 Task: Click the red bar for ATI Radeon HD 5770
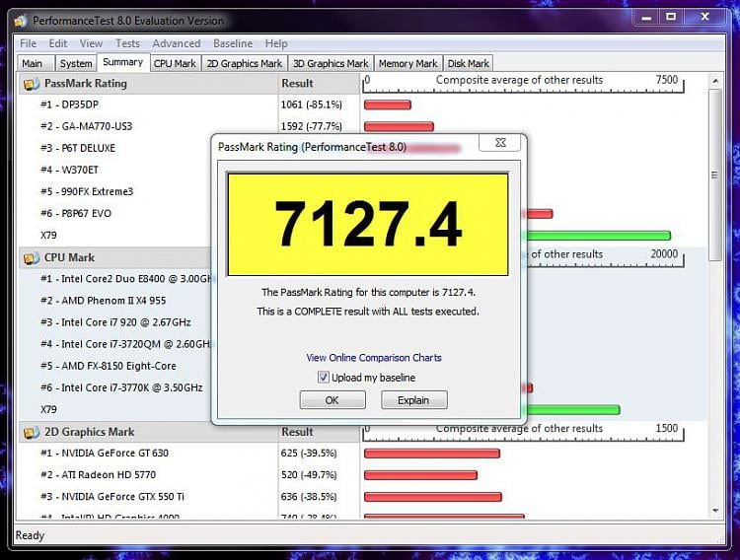pyautogui.click(x=420, y=475)
